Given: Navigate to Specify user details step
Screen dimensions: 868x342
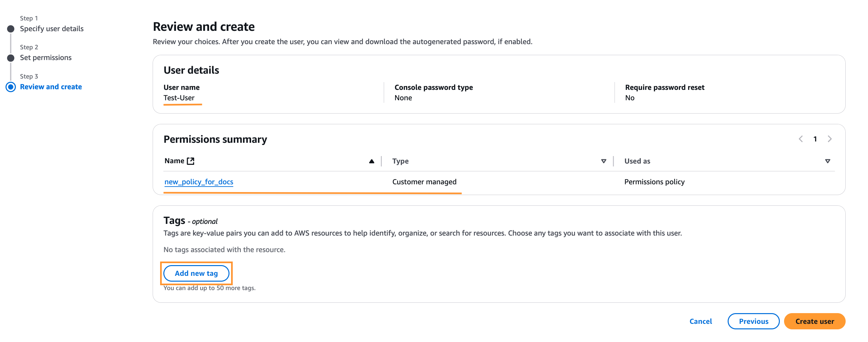Looking at the screenshot, I should click(52, 29).
